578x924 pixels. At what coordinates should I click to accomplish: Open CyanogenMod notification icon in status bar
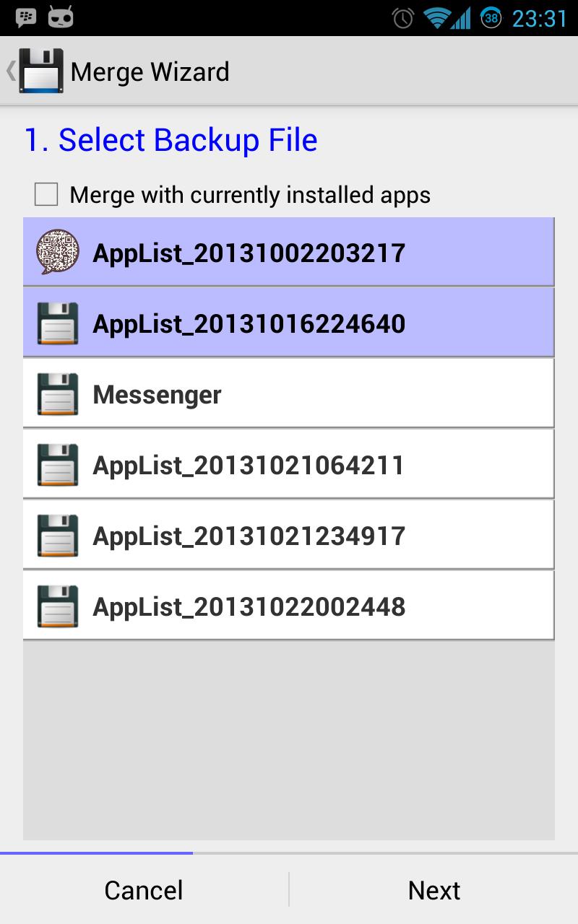61,17
